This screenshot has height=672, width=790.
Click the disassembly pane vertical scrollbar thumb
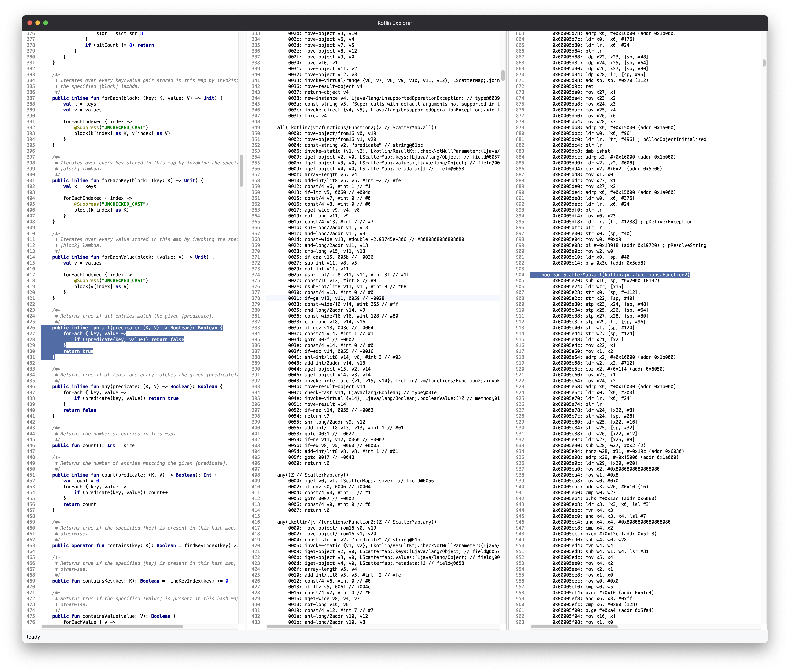click(x=764, y=63)
